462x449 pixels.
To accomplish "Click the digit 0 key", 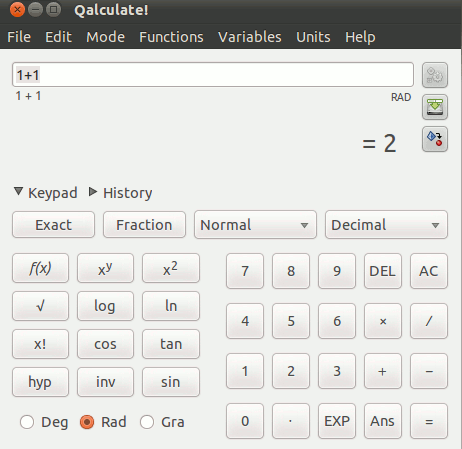I will [x=245, y=421].
